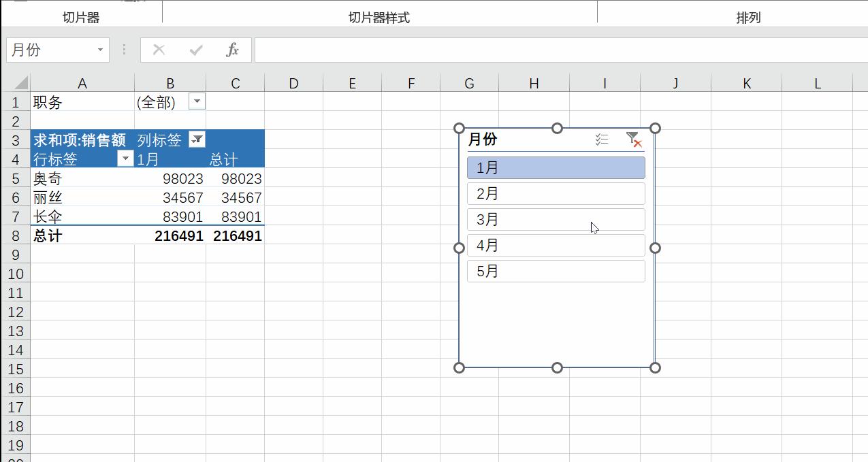Click the Cancel (X) icon beside formula bar
This screenshot has height=462, width=868.
tap(159, 49)
